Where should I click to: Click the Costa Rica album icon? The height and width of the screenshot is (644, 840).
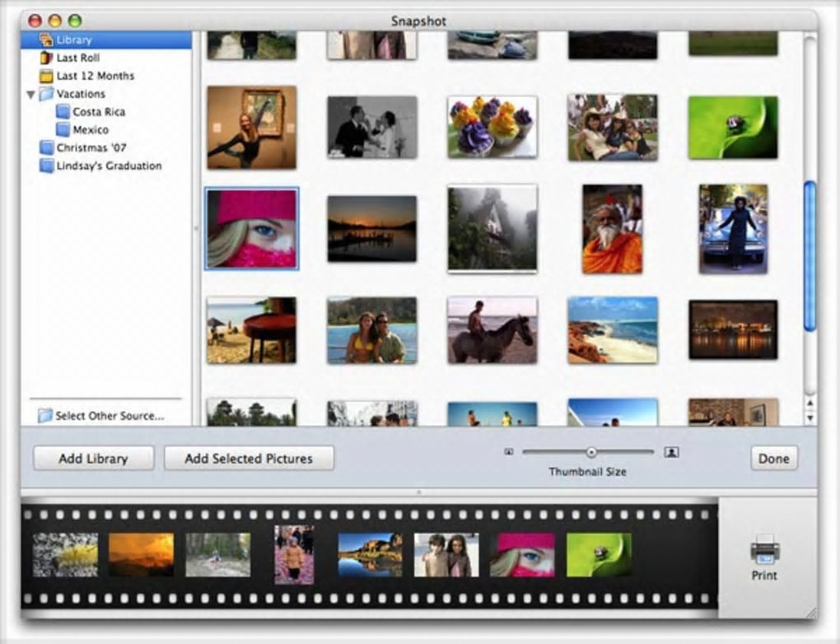(63, 112)
